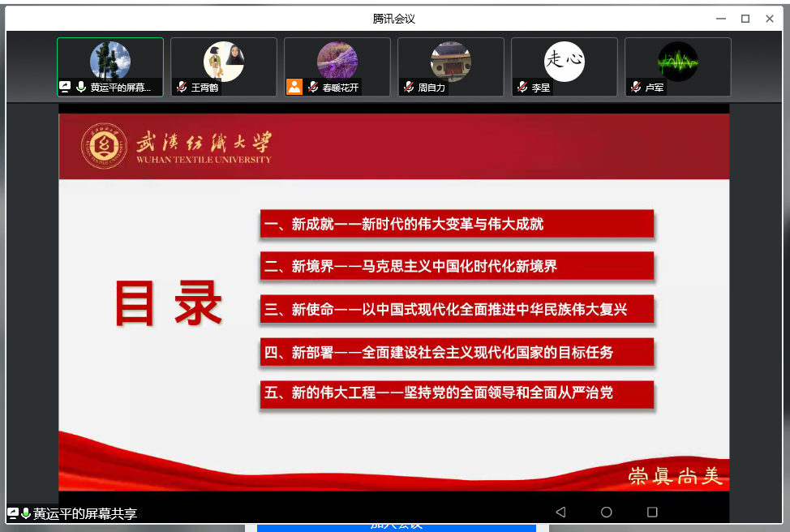
Task: Click 周自力's muted microphone icon
Action: coord(409,88)
